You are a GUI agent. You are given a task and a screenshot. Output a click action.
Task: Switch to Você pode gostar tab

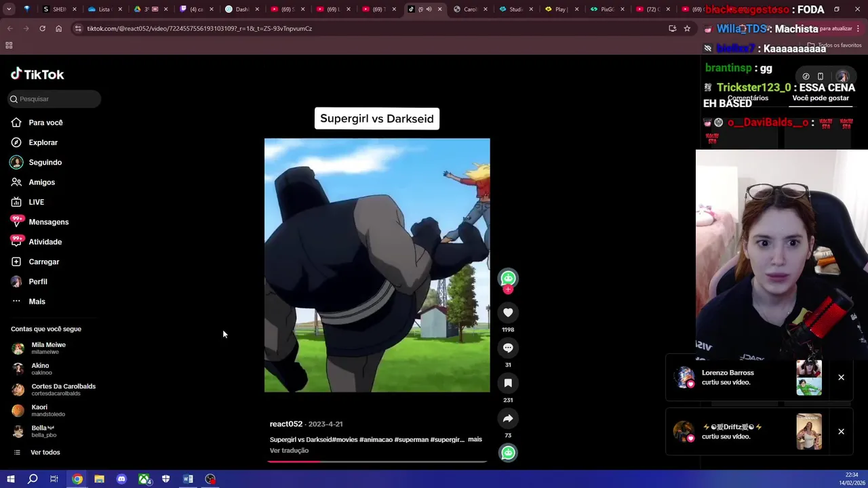tap(821, 98)
